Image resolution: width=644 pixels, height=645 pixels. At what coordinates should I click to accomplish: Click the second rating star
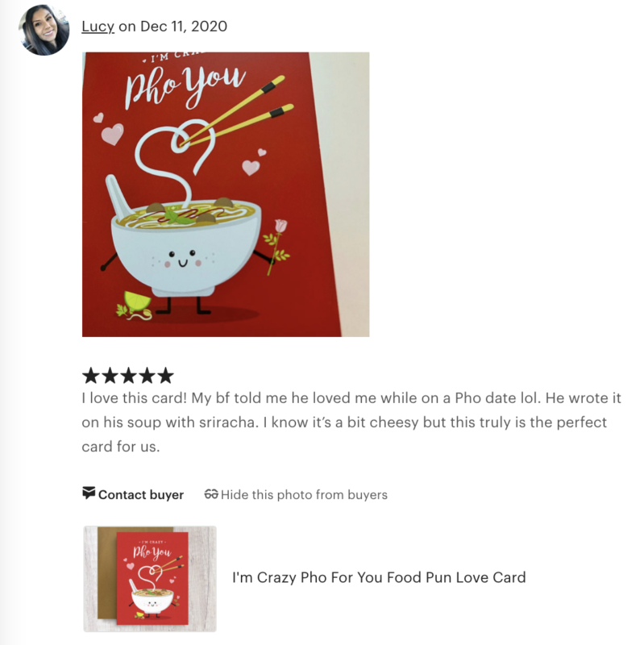click(x=110, y=376)
